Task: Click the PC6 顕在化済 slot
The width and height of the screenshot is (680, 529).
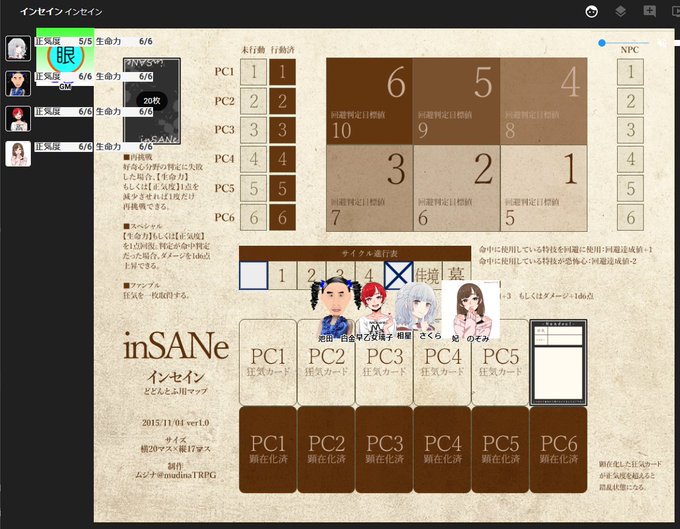Action: click(x=559, y=450)
